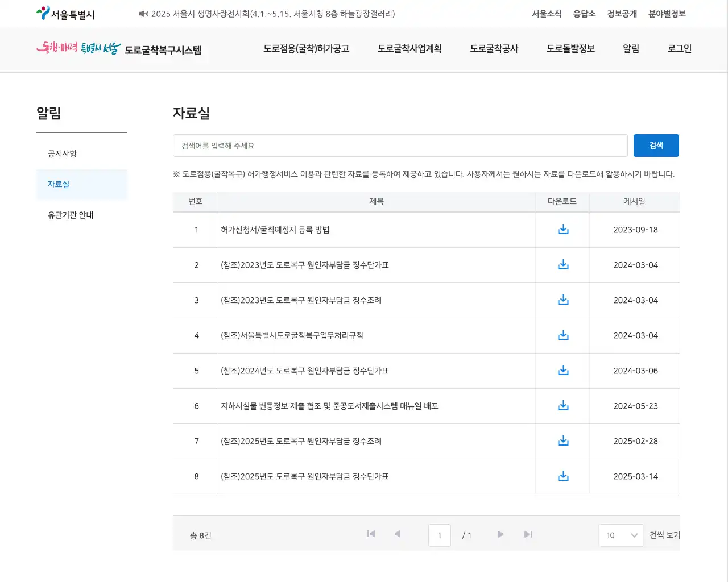The height and width of the screenshot is (582, 728).
Task: Download row 2 2023년도 징수단가표 file
Action: pyautogui.click(x=563, y=265)
